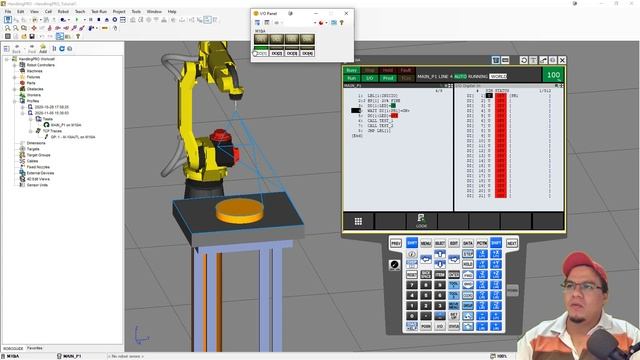Viewport: 640px width, 360px height.
Task: Click the FWD key on pendant
Action: click(x=468, y=275)
